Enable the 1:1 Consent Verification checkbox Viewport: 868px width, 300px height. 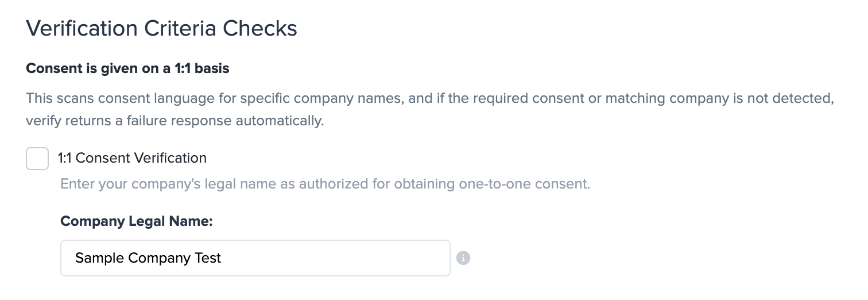[x=37, y=158]
